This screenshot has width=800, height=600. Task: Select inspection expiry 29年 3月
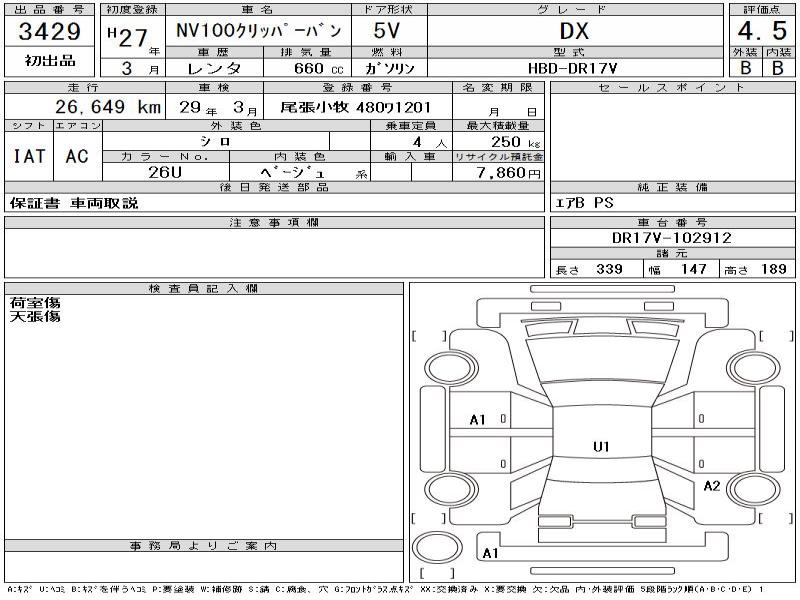[218, 107]
